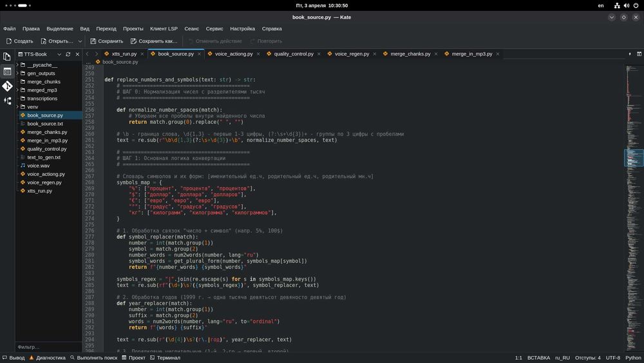Click the Создать new file toolbar icon
Viewport: 644px width, 363px height.
click(x=19, y=41)
